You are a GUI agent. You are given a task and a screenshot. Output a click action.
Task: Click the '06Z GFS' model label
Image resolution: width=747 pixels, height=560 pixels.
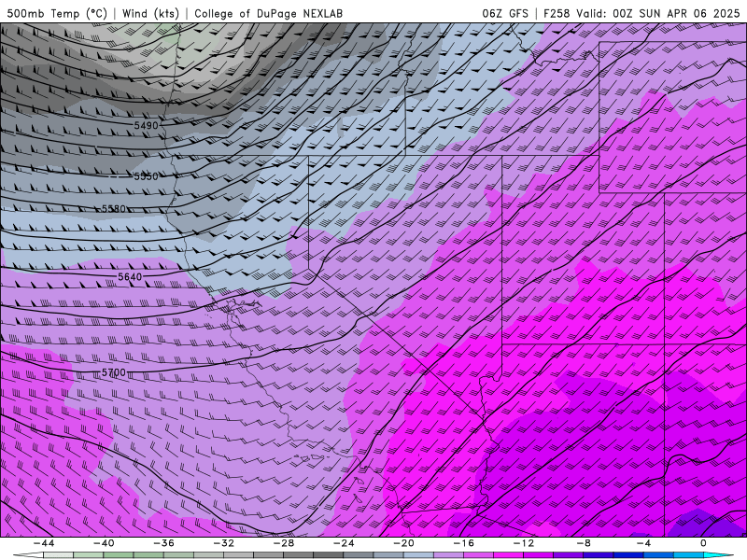[x=505, y=13]
